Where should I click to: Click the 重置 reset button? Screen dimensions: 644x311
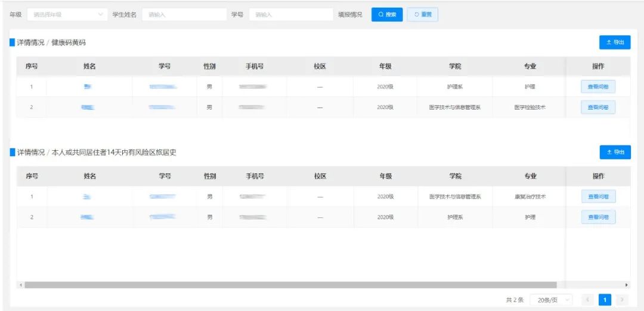[x=422, y=15]
